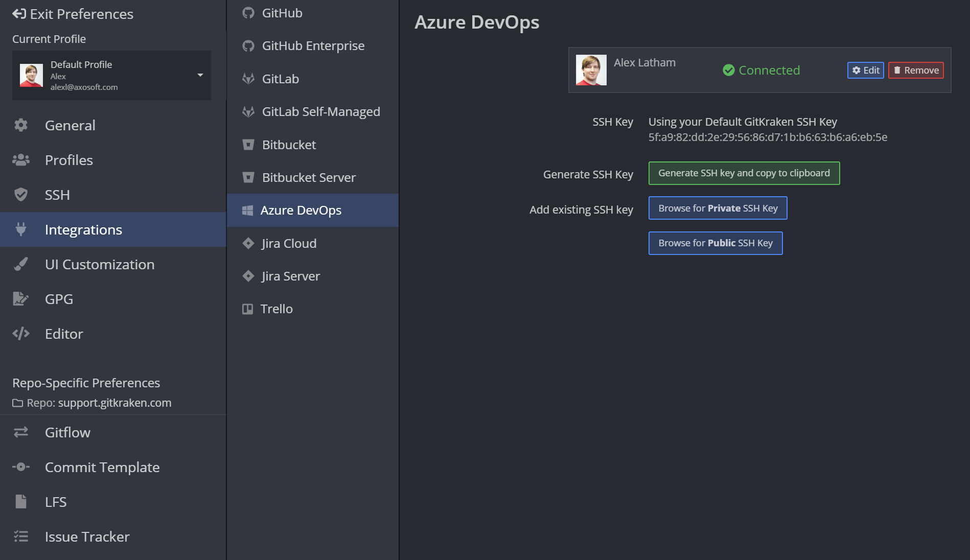
Task: Open the Issue Tracker section
Action: [87, 536]
